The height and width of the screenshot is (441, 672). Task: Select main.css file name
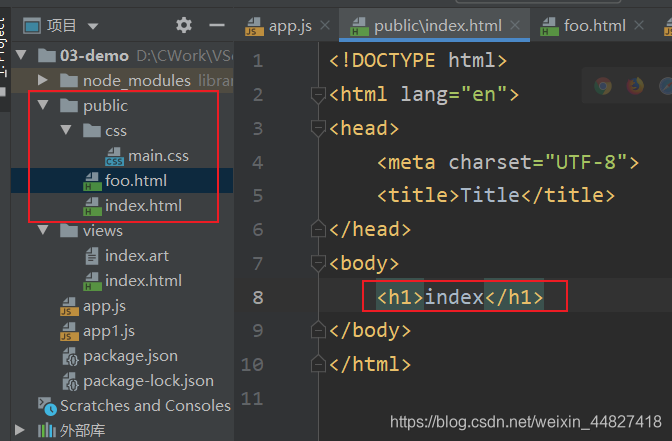point(159,156)
